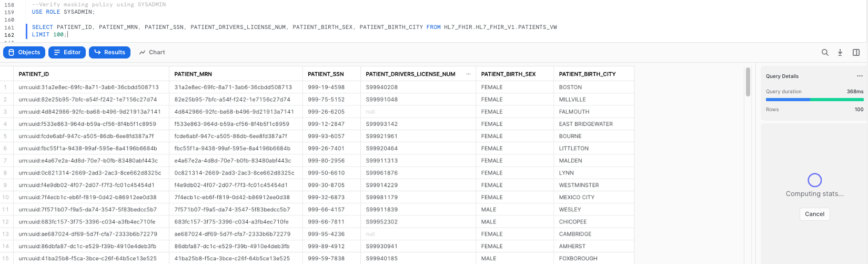Click the PATIENT_BIRTH_CITY column header
The width and height of the screenshot is (868, 264).
coord(587,74)
